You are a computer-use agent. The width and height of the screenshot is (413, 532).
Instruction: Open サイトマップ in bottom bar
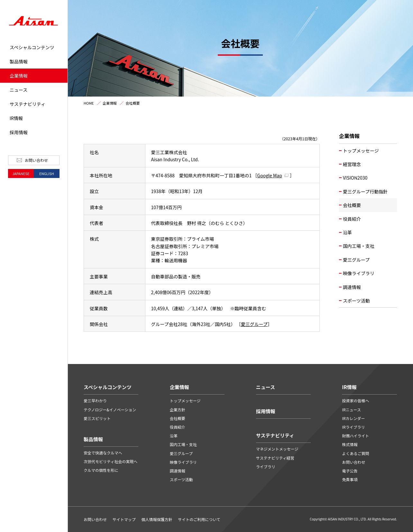pyautogui.click(x=124, y=520)
